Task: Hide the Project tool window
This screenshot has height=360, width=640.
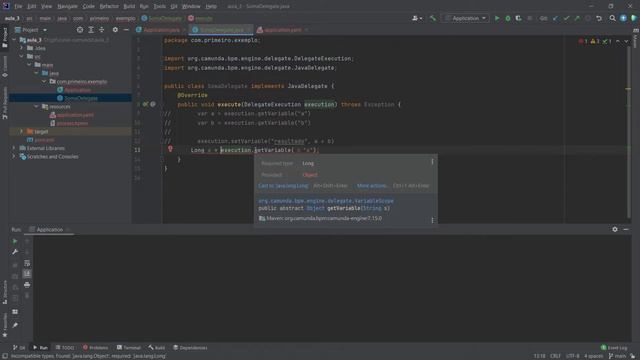Action: [x=126, y=30]
